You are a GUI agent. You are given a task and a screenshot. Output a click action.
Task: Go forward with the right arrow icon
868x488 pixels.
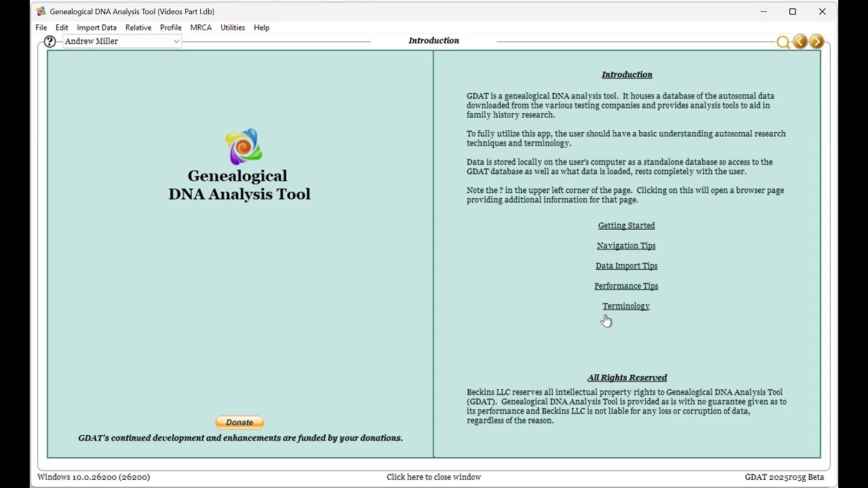(x=816, y=42)
